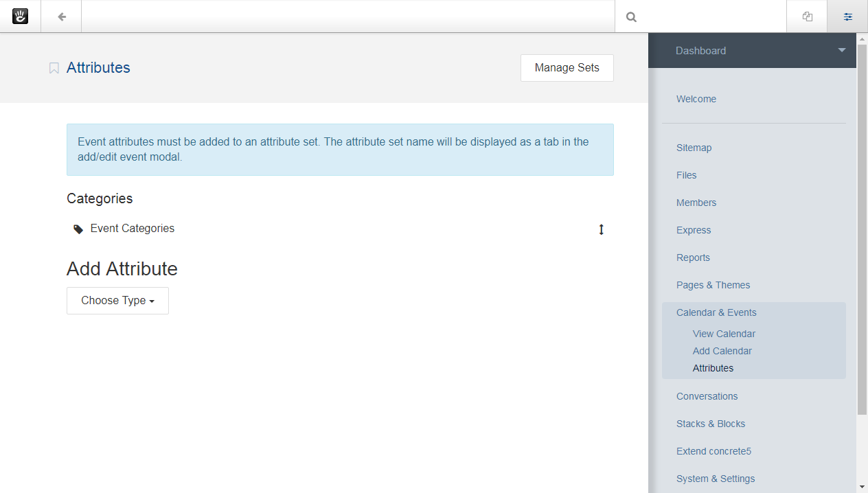868x493 pixels.
Task: Click the back arrow in the toolbar
Action: pyautogui.click(x=60, y=16)
